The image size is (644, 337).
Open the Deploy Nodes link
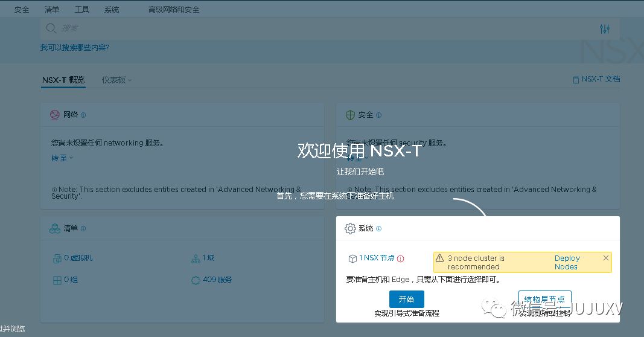click(567, 262)
